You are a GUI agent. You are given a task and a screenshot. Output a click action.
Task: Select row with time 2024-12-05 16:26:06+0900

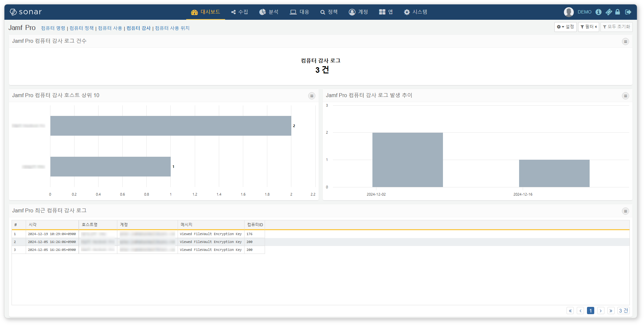320,242
